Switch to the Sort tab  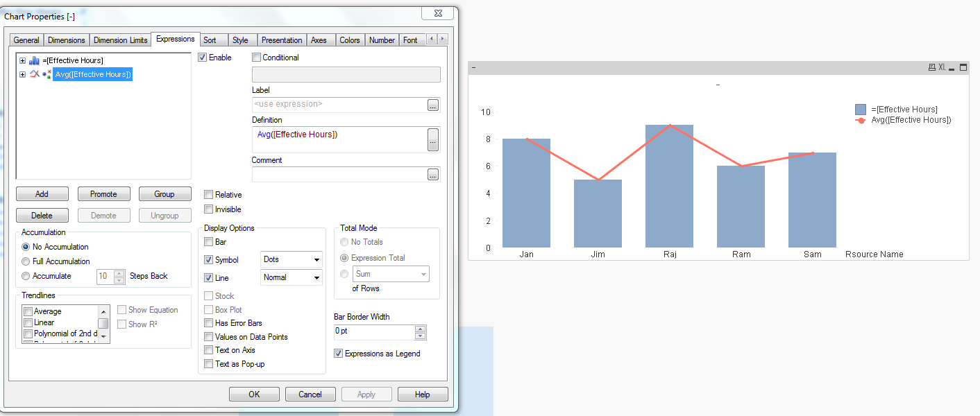[x=213, y=40]
